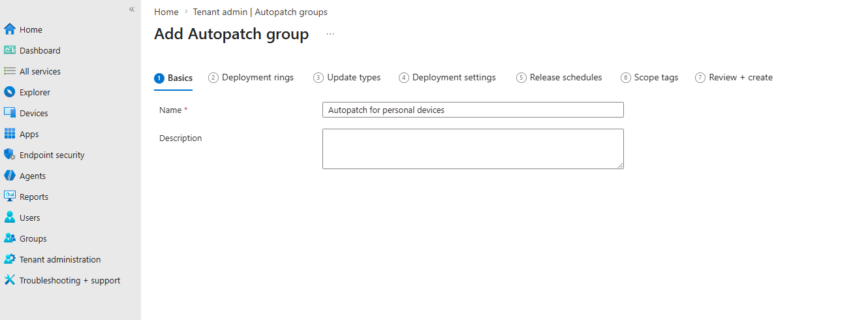
Task: Open Tenant administration label
Action: pyautogui.click(x=60, y=259)
